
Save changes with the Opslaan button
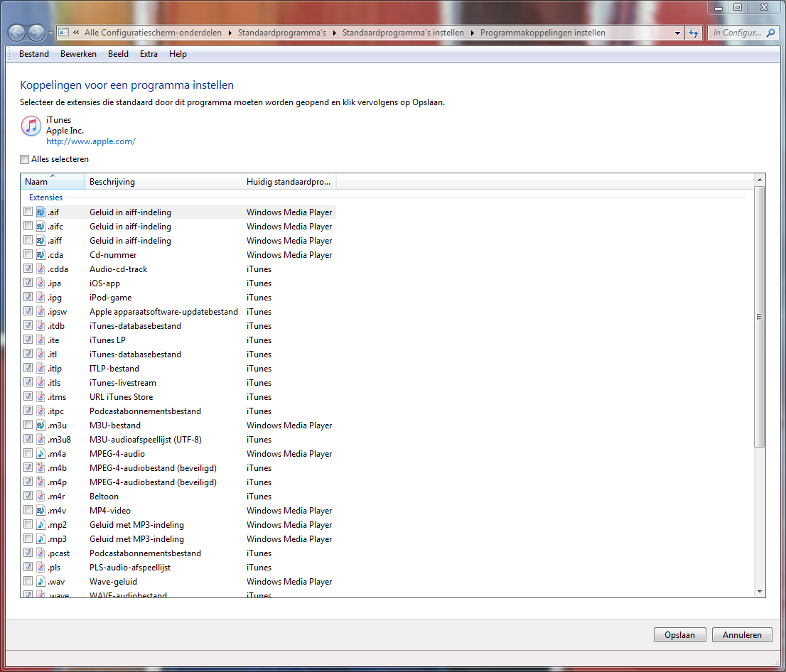point(679,635)
